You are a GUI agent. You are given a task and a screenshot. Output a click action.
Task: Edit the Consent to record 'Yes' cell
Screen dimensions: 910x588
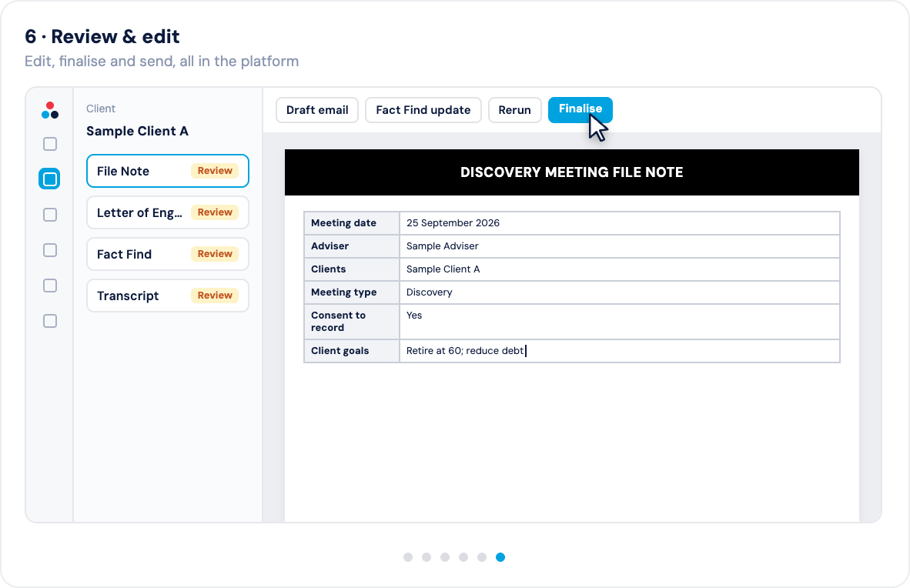point(620,322)
